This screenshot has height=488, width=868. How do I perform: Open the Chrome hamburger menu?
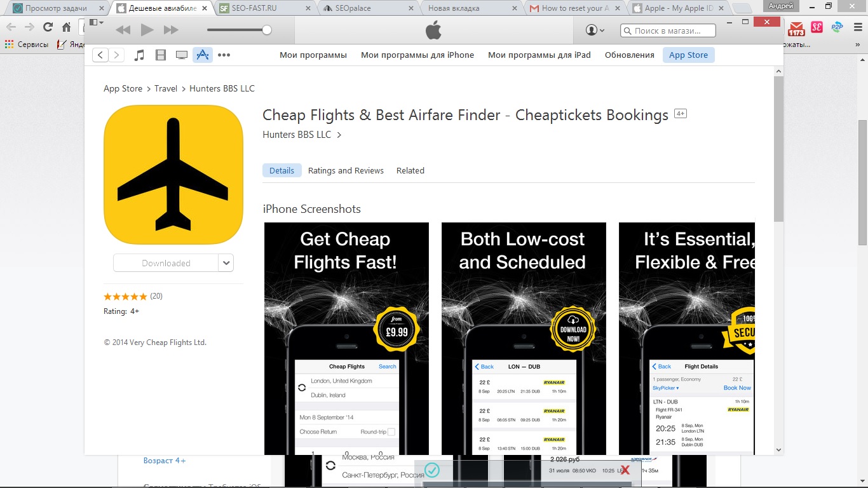click(857, 27)
